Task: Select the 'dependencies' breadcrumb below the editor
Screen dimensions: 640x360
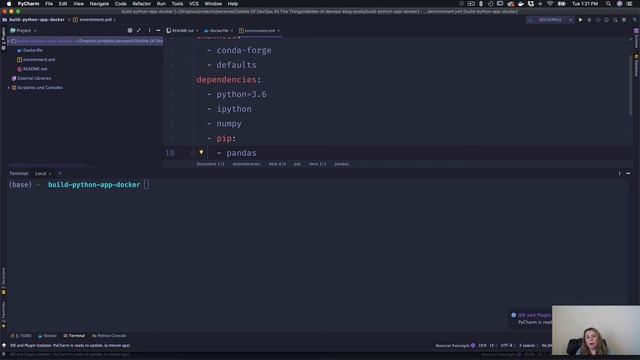Action: pyautogui.click(x=246, y=164)
